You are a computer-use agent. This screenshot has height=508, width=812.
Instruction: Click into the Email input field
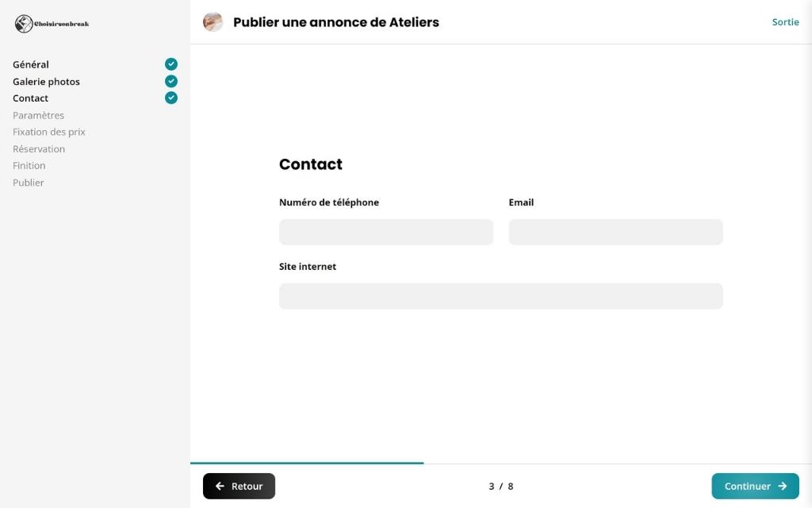pyautogui.click(x=615, y=232)
